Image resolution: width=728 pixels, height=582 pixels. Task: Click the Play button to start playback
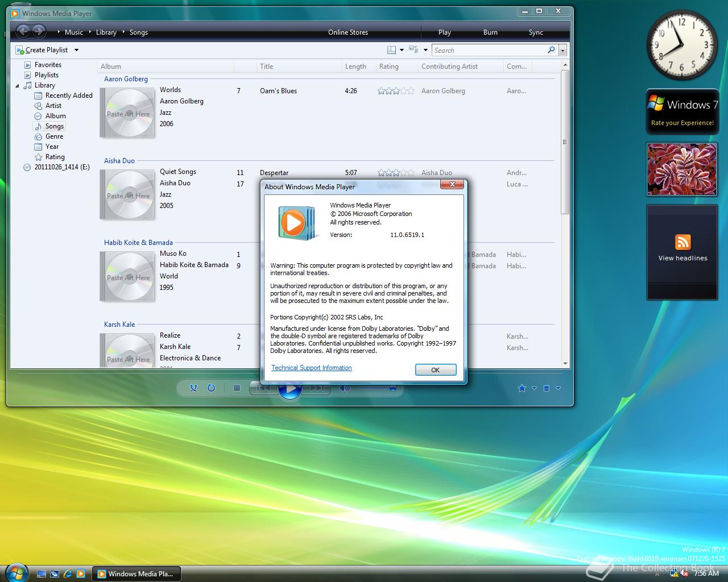tap(290, 389)
